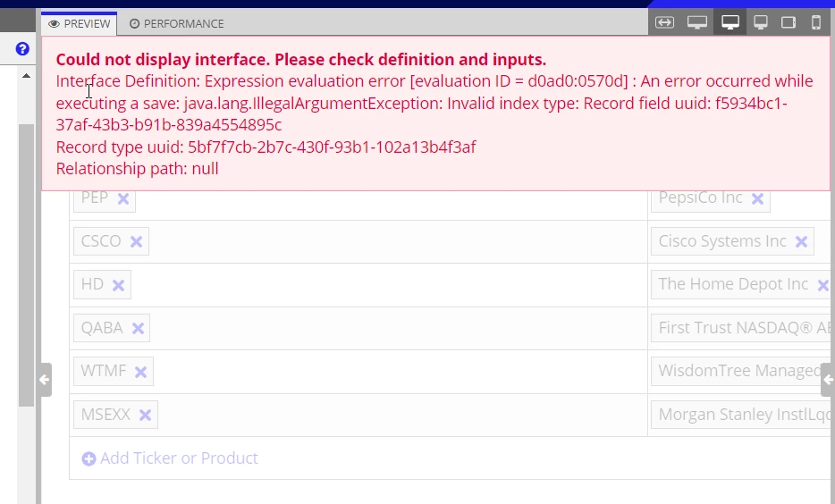Select the fit-width preview icon

[664, 22]
